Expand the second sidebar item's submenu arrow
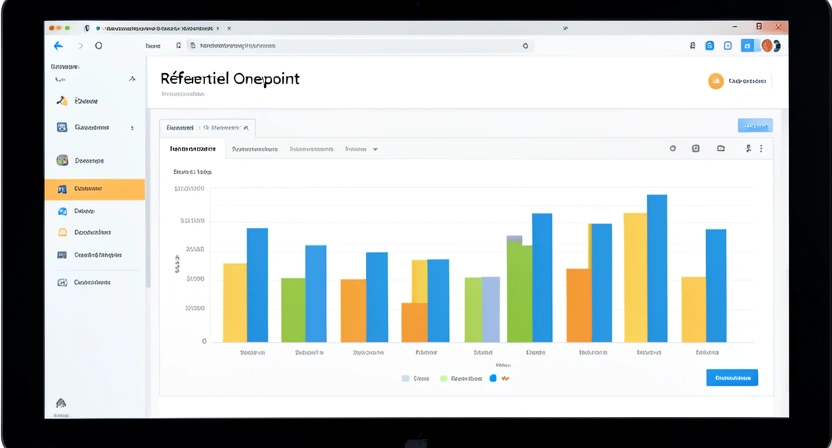This screenshot has height=448, width=832. [132, 128]
